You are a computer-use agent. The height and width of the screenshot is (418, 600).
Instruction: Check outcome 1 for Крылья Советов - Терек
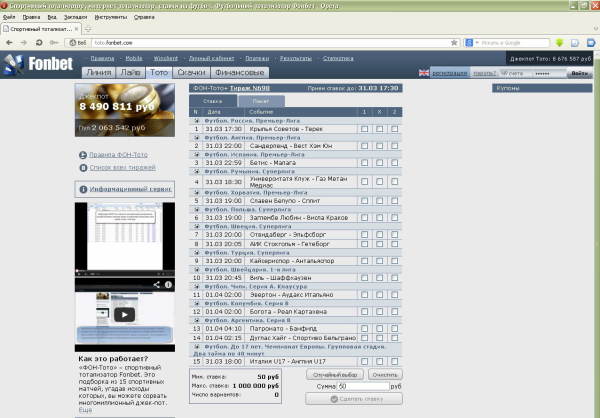364,130
